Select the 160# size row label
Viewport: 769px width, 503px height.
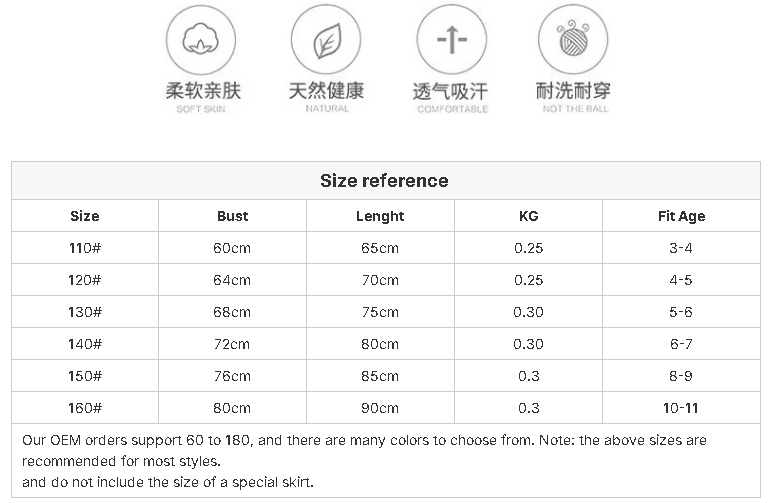pyautogui.click(x=85, y=408)
